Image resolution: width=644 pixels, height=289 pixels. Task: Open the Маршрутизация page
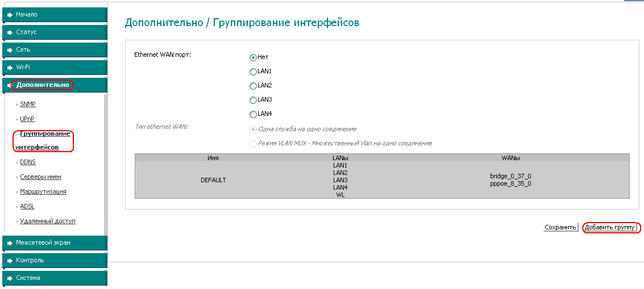coord(43,192)
